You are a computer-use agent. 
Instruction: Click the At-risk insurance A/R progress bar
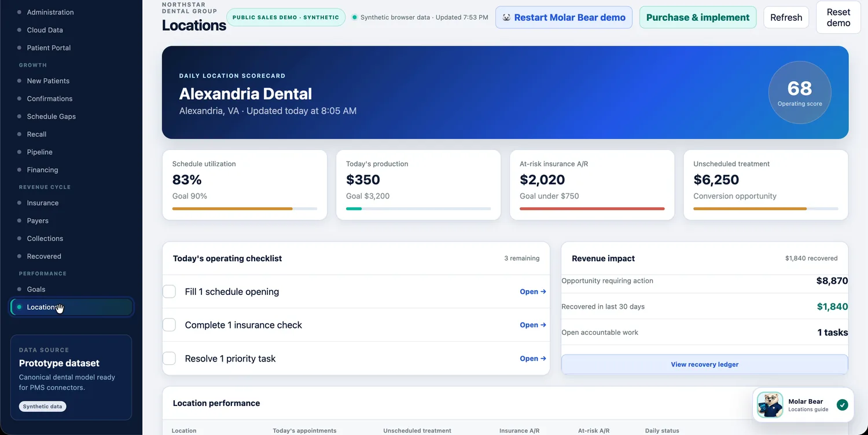pos(592,209)
